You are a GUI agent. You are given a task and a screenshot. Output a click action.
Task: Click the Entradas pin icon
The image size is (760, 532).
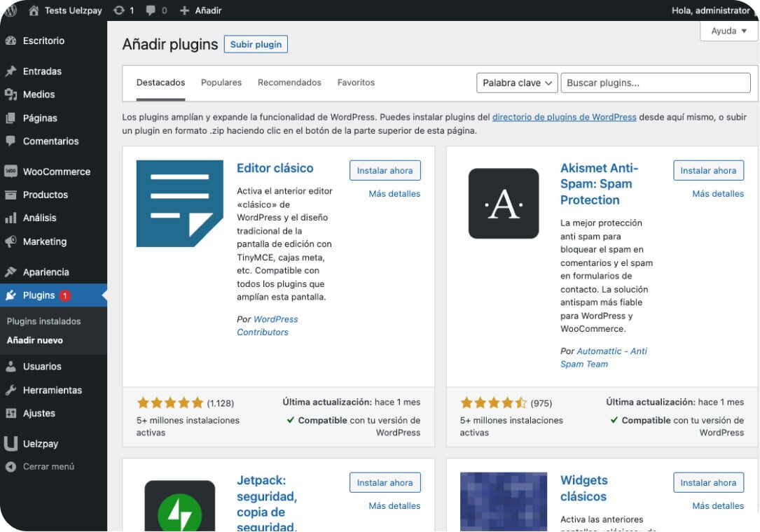(11, 71)
